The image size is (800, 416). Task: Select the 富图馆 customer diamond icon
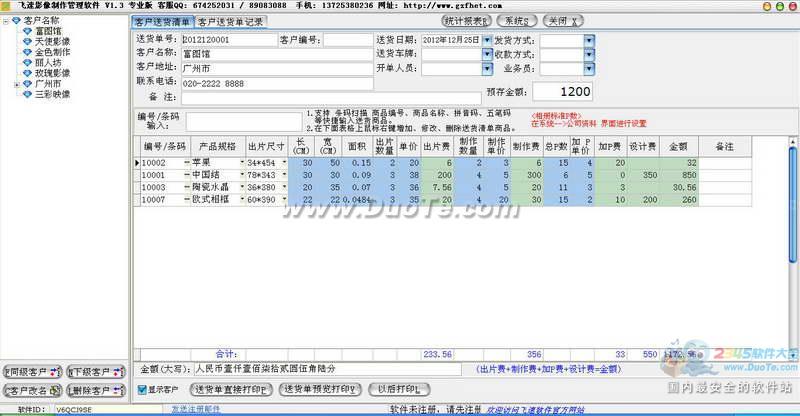click(28, 31)
